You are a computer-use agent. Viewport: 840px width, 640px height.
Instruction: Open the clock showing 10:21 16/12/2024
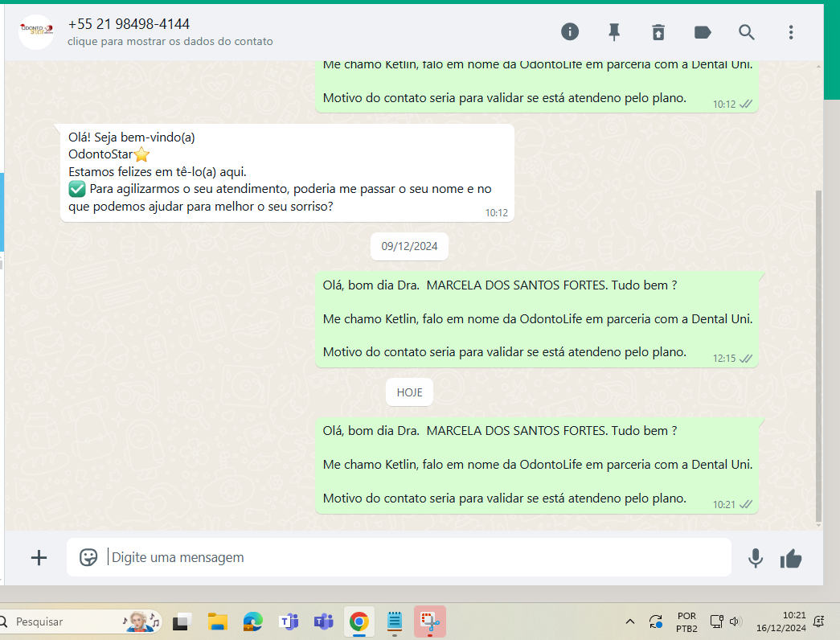(x=781, y=622)
